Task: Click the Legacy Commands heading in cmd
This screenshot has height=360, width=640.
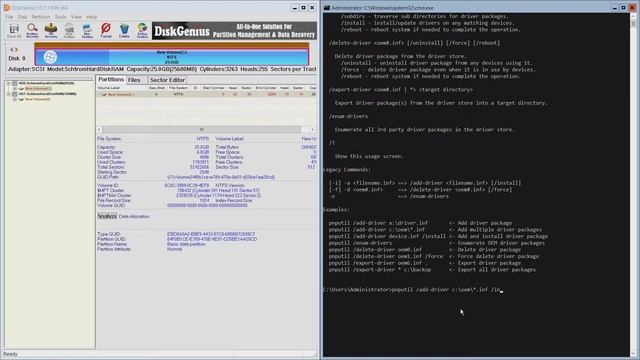Action: pyautogui.click(x=347, y=169)
